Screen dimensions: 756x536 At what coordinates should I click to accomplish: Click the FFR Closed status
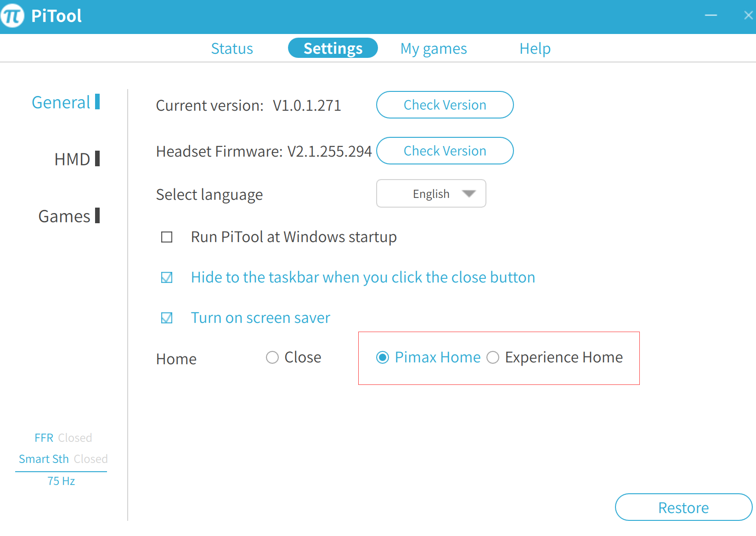[63, 438]
